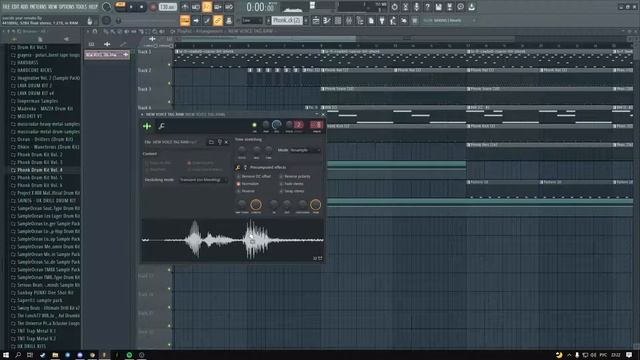Screen dimensions: 640x360
Task: Open Windows Start menu
Action: click(x=6, y=355)
